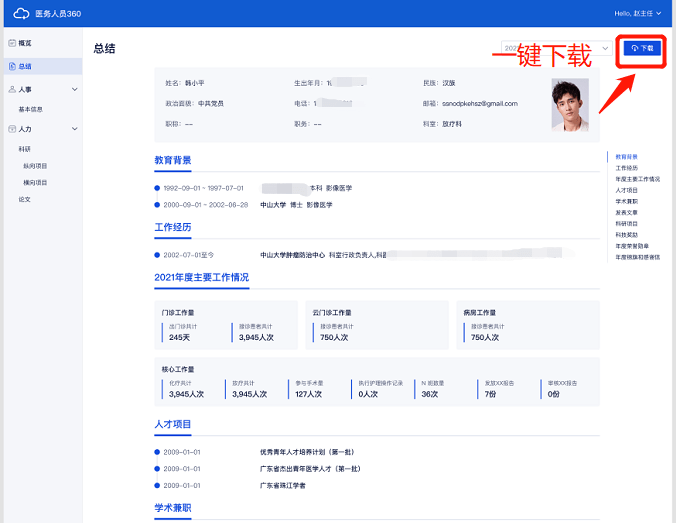Click the 人力 sidebar icon

click(11, 129)
